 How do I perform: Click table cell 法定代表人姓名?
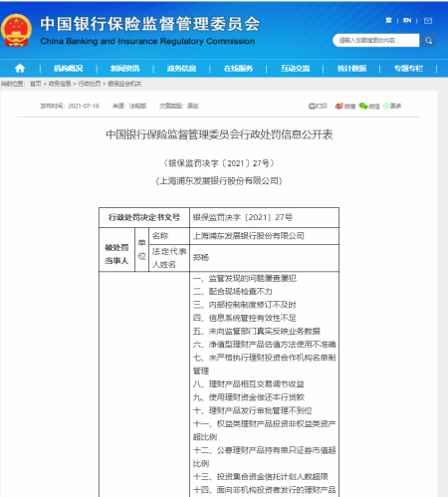(169, 258)
